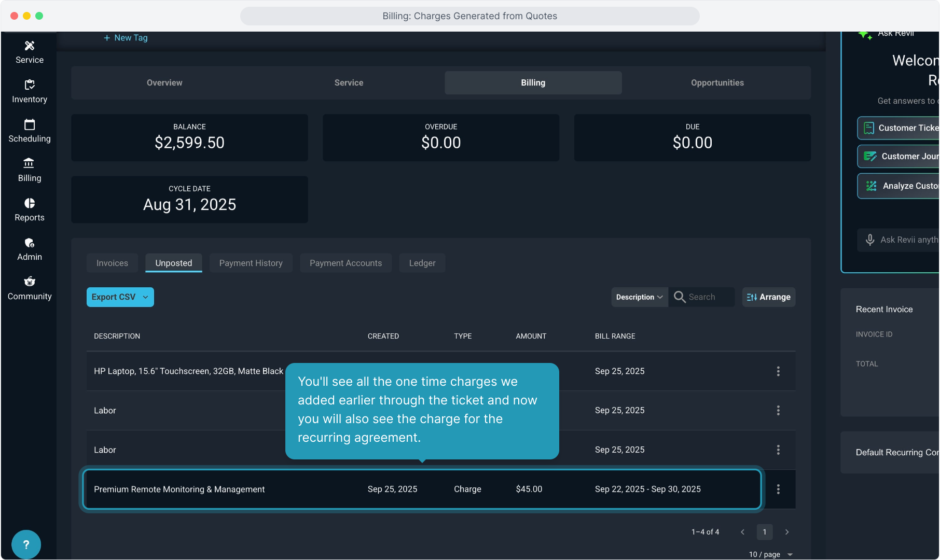
Task: Click the Arrange button
Action: click(768, 297)
